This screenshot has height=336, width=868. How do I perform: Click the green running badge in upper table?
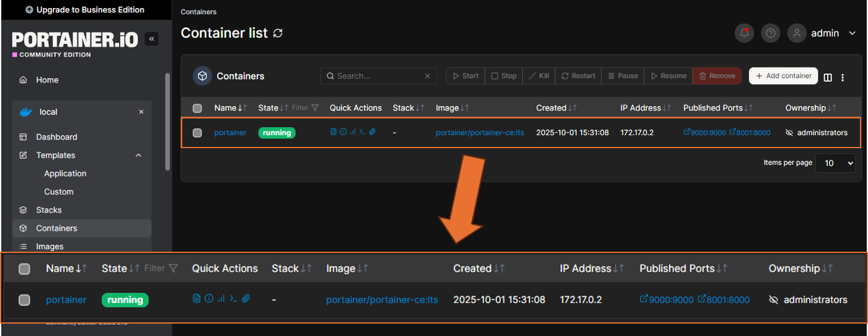tap(277, 133)
